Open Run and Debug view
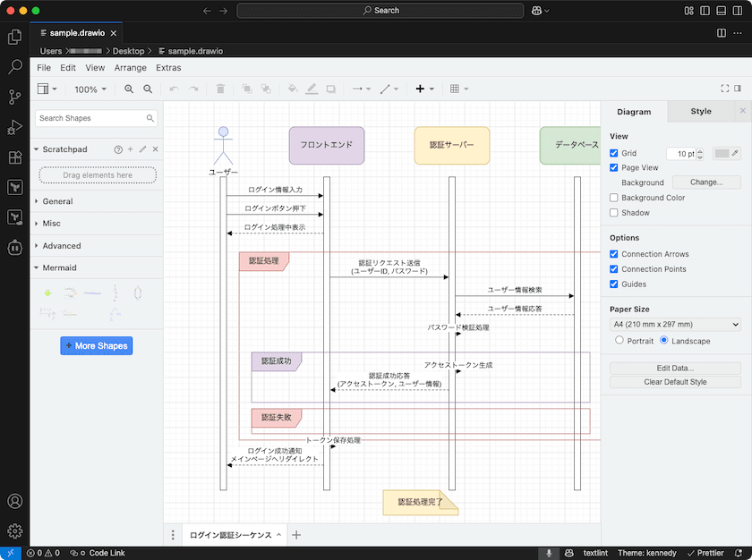This screenshot has height=560, width=752. coord(15,127)
